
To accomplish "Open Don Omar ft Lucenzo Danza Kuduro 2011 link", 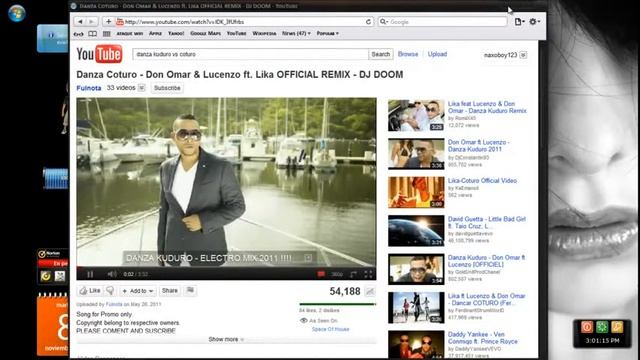I will [x=478, y=146].
